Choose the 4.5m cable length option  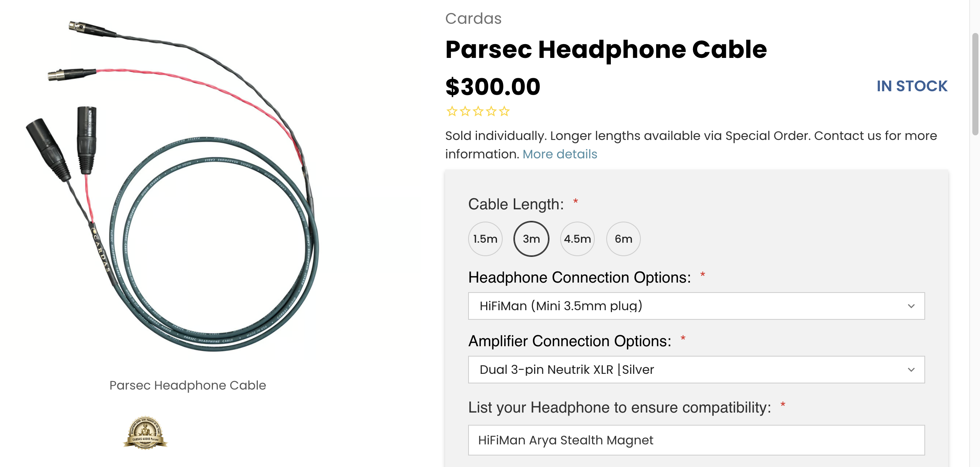tap(577, 239)
